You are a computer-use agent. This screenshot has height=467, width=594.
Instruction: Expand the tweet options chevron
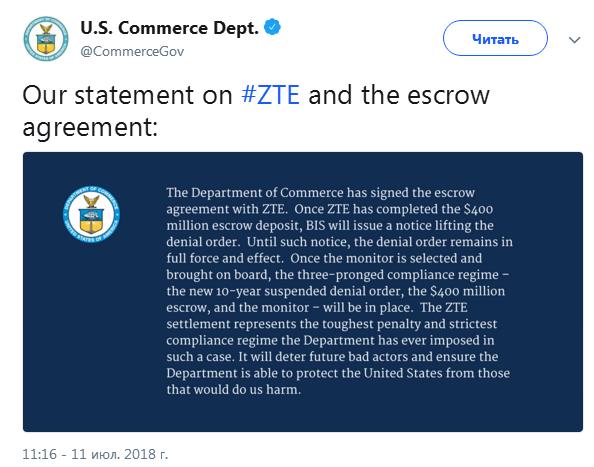(574, 40)
